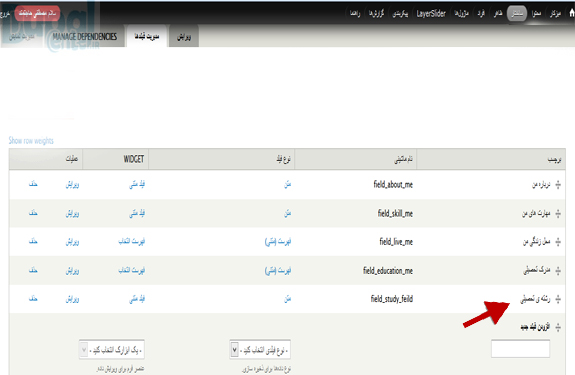This screenshot has height=375, width=575.
Task: Click the field_about_me machine name text
Action: click(x=393, y=184)
